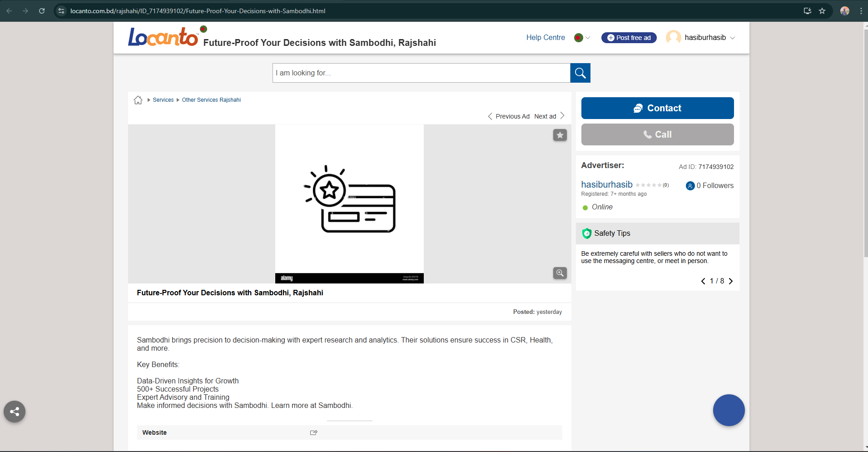The height and width of the screenshot is (452, 868).
Task: Focus the 'I am looking for' search field
Action: pyautogui.click(x=421, y=73)
